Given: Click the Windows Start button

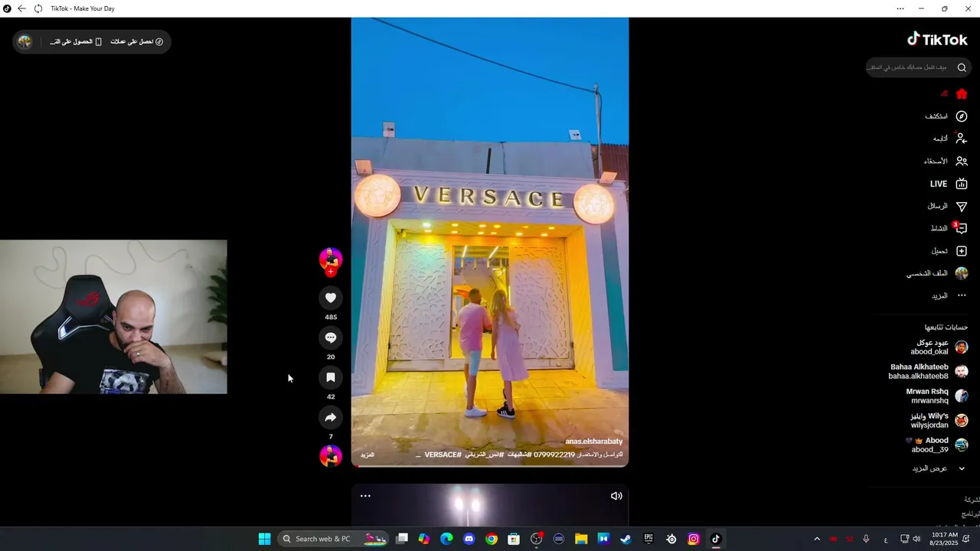Looking at the screenshot, I should (264, 539).
